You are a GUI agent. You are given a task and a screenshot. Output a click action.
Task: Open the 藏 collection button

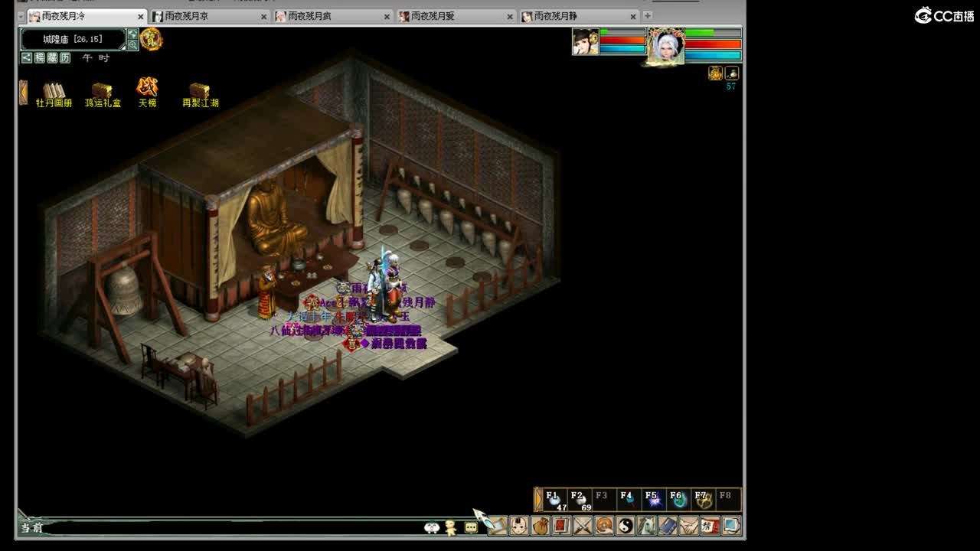click(52, 57)
